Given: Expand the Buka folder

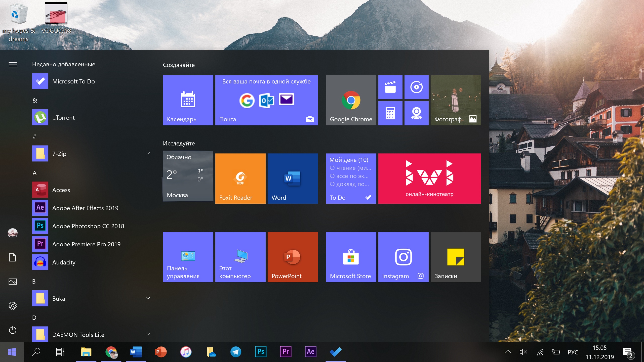Looking at the screenshot, I should [92, 298].
